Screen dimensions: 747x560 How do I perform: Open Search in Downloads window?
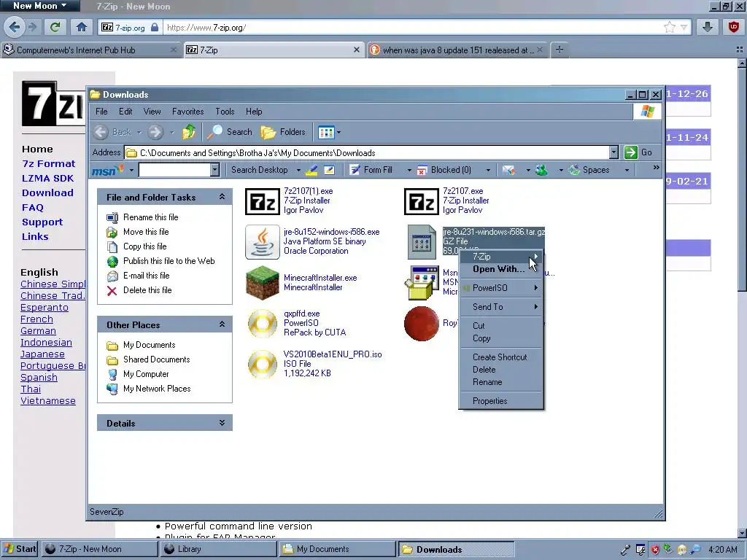tap(229, 132)
